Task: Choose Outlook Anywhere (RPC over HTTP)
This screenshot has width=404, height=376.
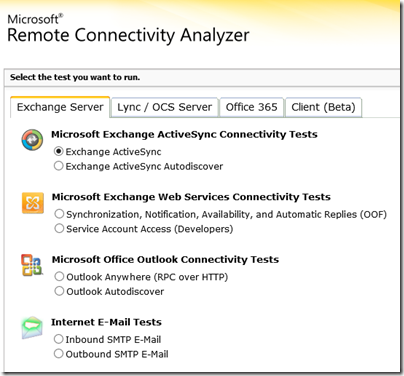Action: tap(59, 276)
